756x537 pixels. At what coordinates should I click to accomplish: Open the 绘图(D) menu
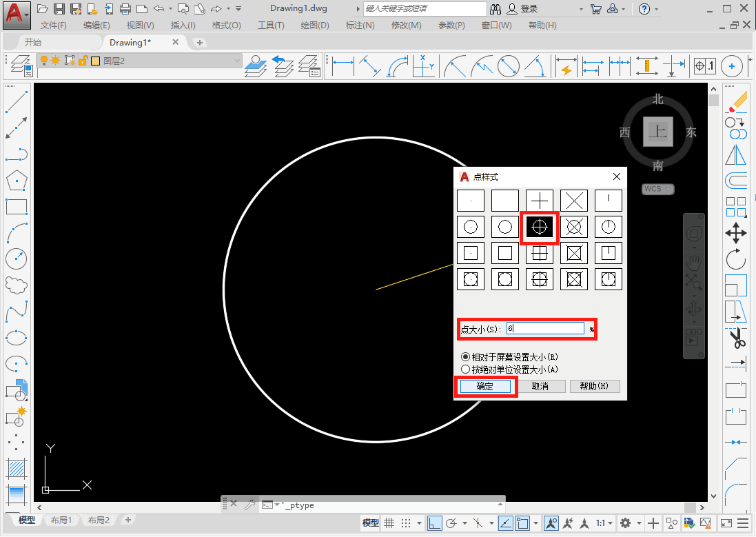[x=314, y=26]
